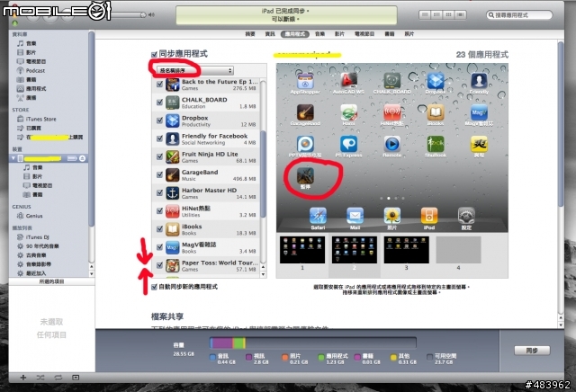The image size is (576, 392).
Task: Select the AutoCAD WS app icon
Action: [348, 81]
